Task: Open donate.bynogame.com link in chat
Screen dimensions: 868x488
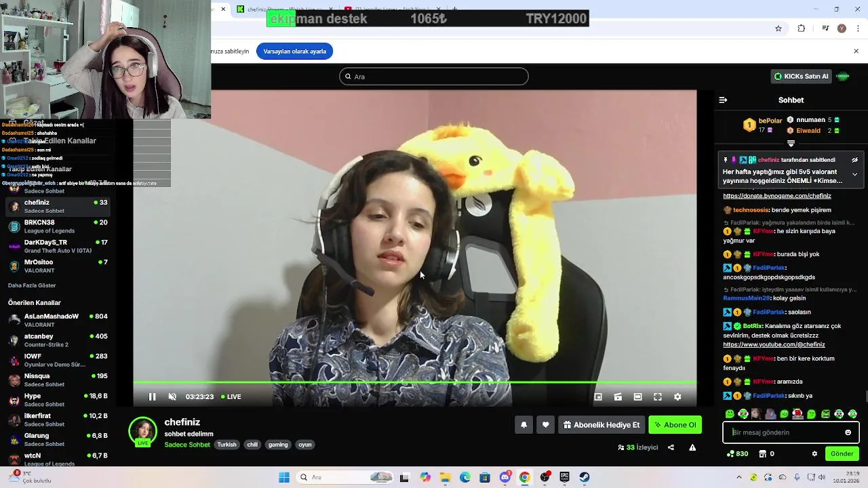Action: pos(777,196)
